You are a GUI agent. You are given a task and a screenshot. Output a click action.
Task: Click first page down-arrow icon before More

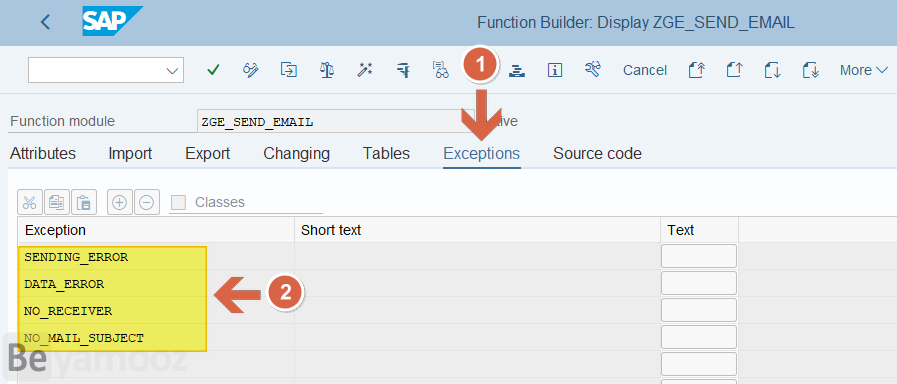(772, 70)
